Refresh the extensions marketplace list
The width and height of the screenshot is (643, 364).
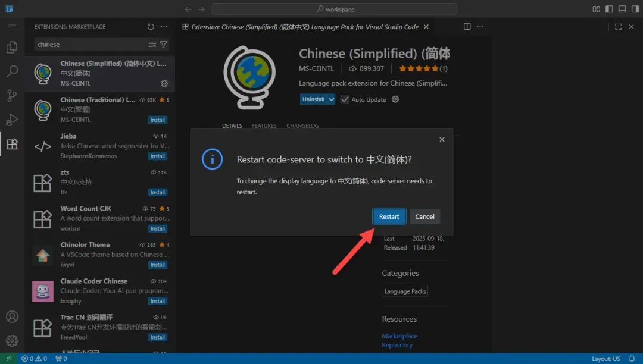tap(151, 27)
